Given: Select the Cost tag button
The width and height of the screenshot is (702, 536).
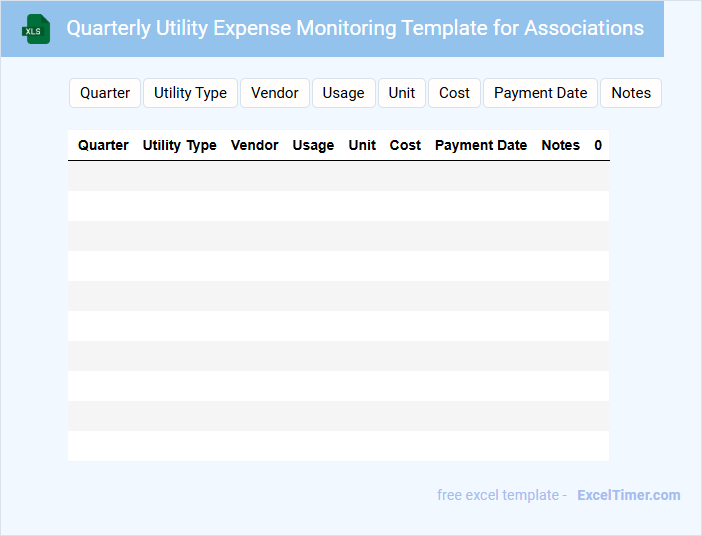Looking at the screenshot, I should coord(454,93).
